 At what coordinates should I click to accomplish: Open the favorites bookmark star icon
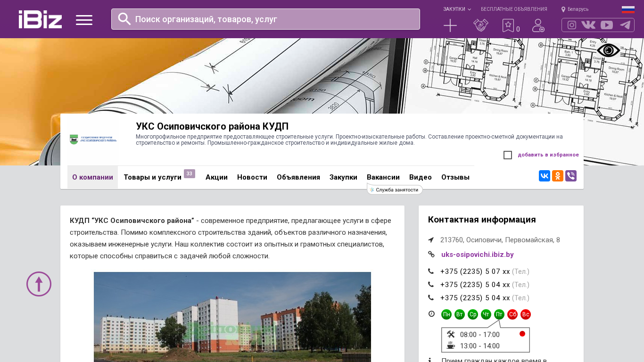[x=508, y=25]
